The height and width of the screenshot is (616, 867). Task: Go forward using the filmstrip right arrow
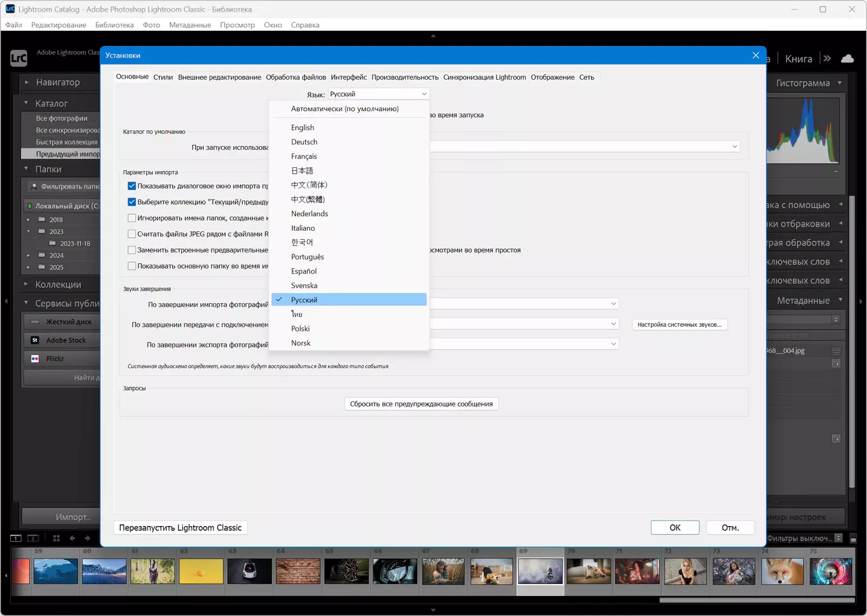88,538
